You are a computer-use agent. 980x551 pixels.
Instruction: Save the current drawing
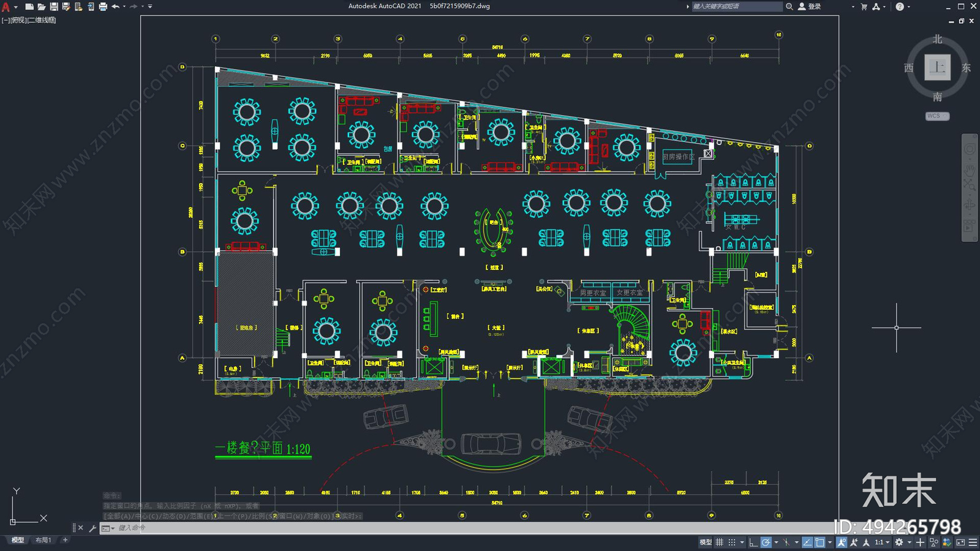click(x=54, y=7)
